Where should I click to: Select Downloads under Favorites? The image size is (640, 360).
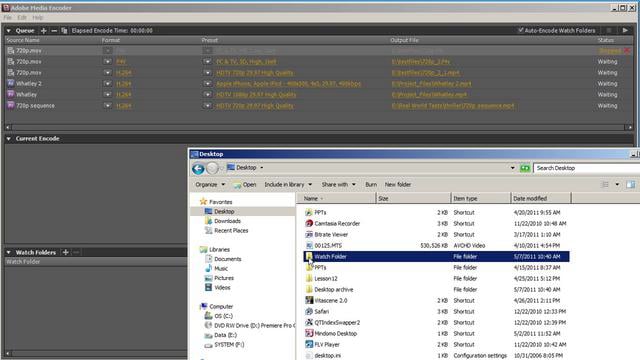(x=227, y=221)
